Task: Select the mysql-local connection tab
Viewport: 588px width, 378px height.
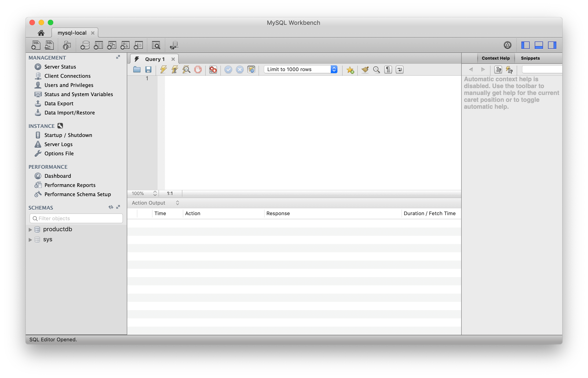Action: [71, 33]
